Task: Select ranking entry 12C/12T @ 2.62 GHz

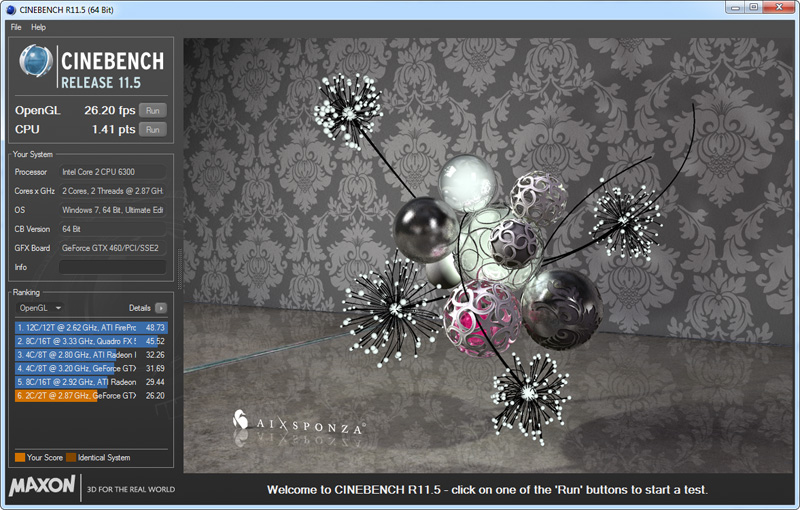Action: (91, 327)
